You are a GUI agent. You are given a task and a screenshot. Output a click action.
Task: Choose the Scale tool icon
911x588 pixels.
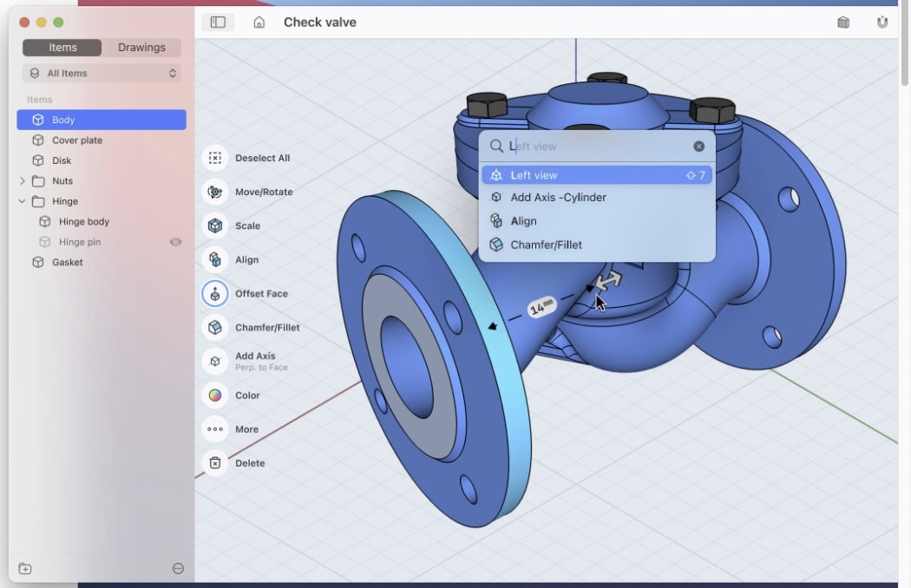pos(215,225)
